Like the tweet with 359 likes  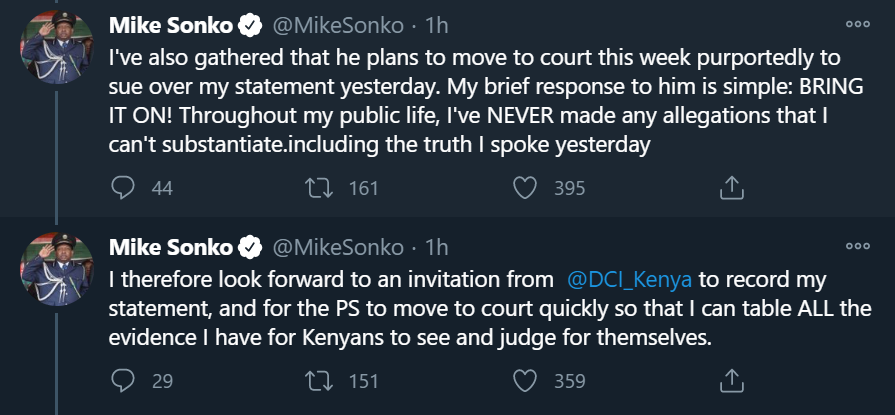coord(525,380)
